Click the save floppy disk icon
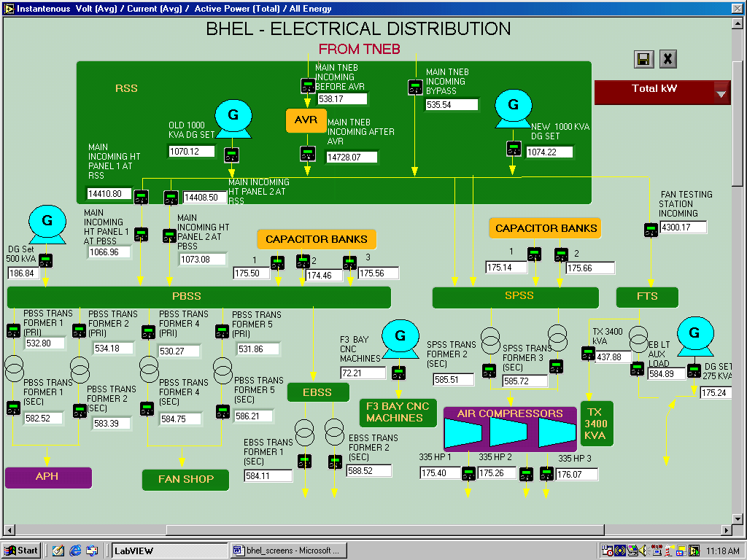 pyautogui.click(x=643, y=59)
